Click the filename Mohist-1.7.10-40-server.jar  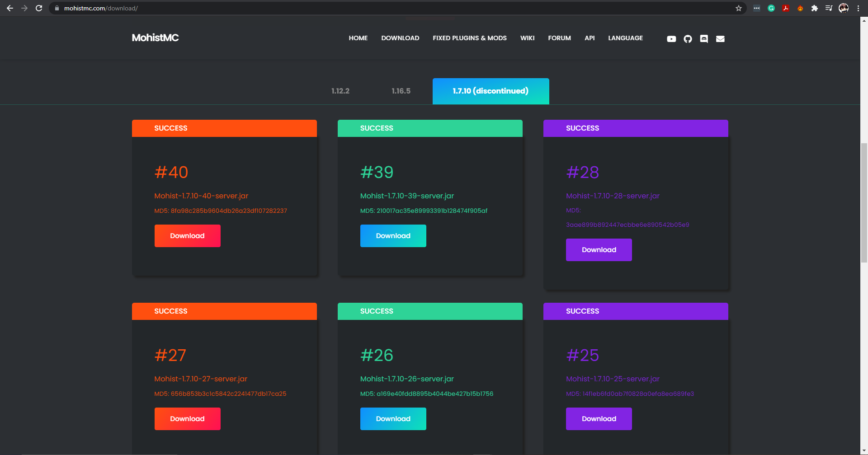(201, 196)
